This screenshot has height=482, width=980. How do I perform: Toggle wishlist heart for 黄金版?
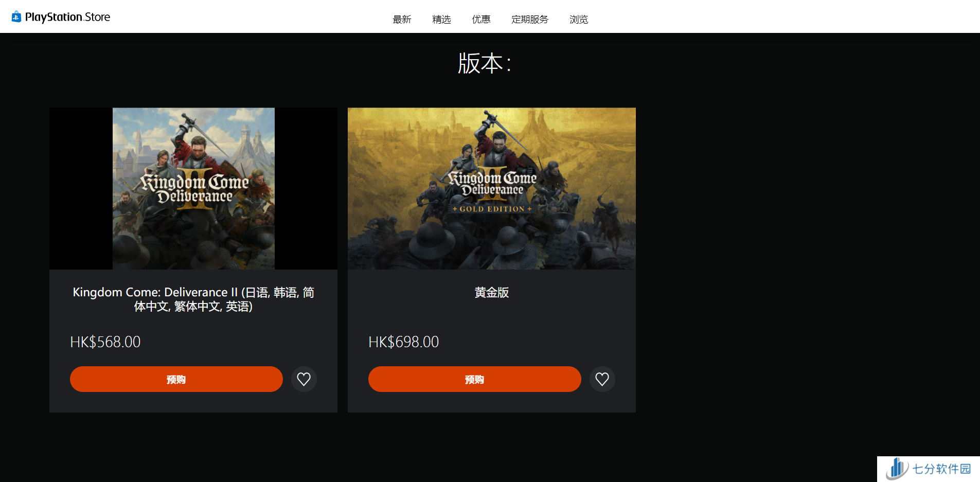tap(602, 379)
